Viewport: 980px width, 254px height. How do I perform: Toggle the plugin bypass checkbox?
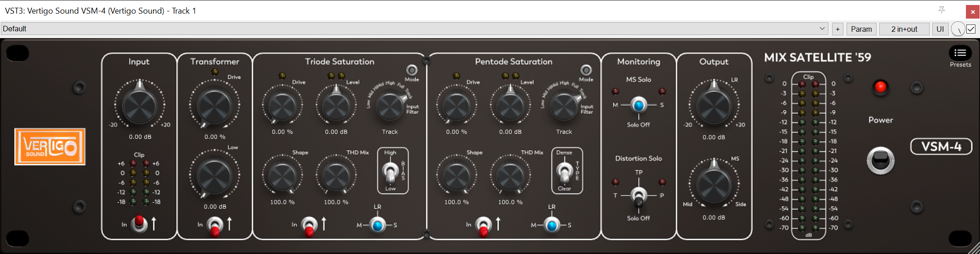pos(971,29)
